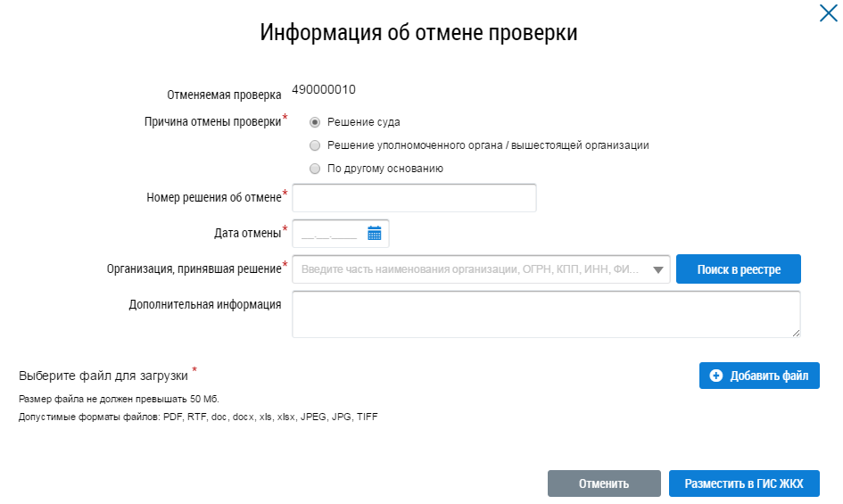Close the cancellation info dialog with X
Image resolution: width=843 pixels, height=504 pixels.
[827, 13]
